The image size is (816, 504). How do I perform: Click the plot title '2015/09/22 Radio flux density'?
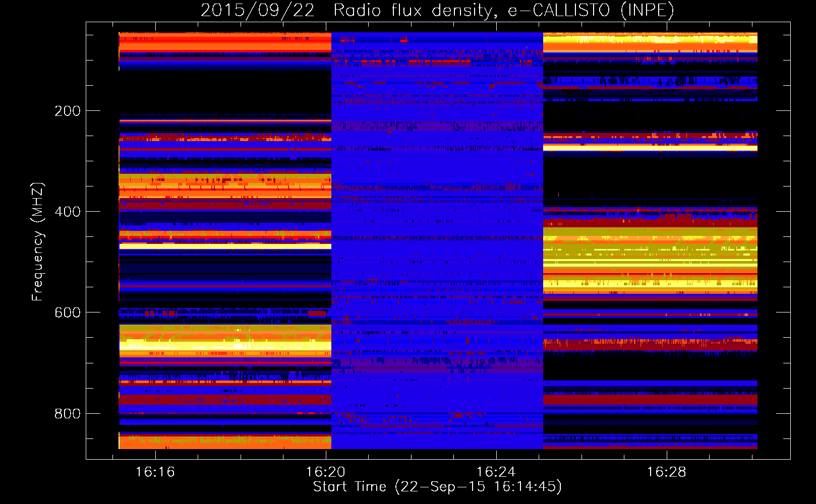(x=349, y=11)
